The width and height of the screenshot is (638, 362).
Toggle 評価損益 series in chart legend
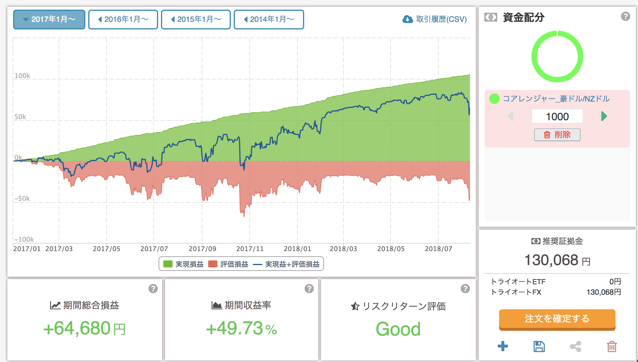pos(228,264)
